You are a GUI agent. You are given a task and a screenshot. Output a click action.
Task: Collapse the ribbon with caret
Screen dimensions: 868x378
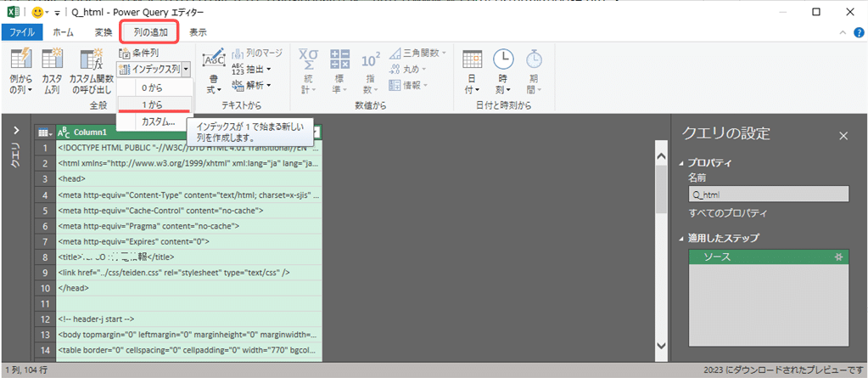point(843,32)
